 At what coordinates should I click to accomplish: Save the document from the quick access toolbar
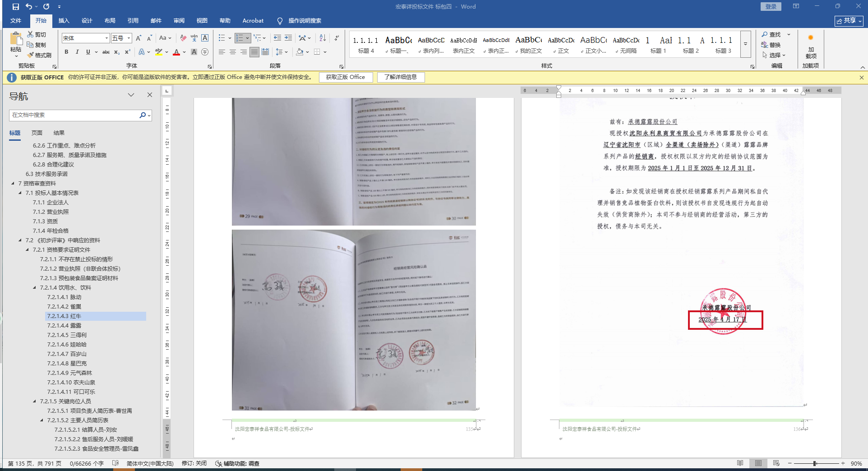[16, 7]
